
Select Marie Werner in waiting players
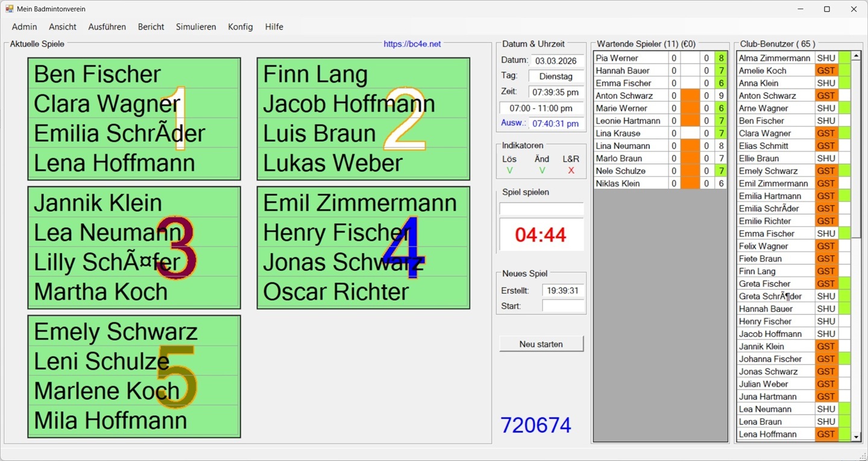pyautogui.click(x=631, y=108)
